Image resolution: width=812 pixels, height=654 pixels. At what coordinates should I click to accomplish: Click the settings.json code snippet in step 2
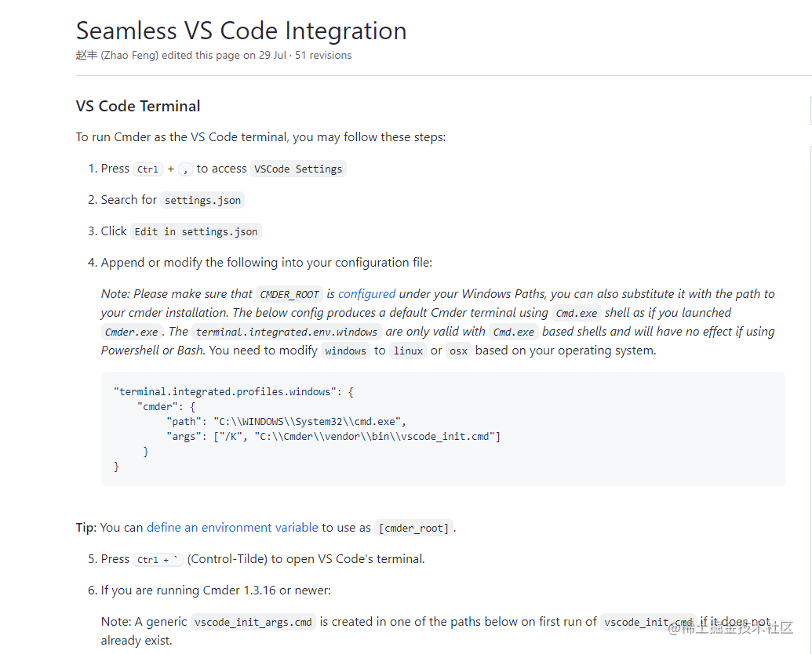(x=202, y=200)
